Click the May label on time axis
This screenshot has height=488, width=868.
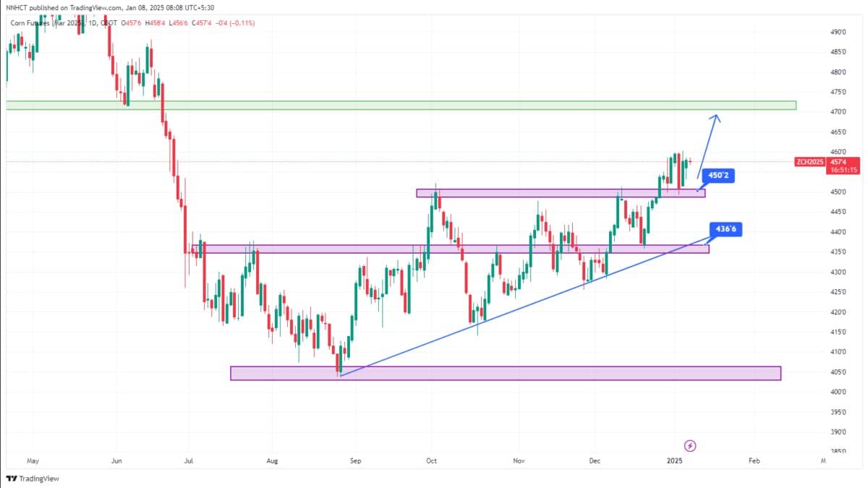click(32, 460)
